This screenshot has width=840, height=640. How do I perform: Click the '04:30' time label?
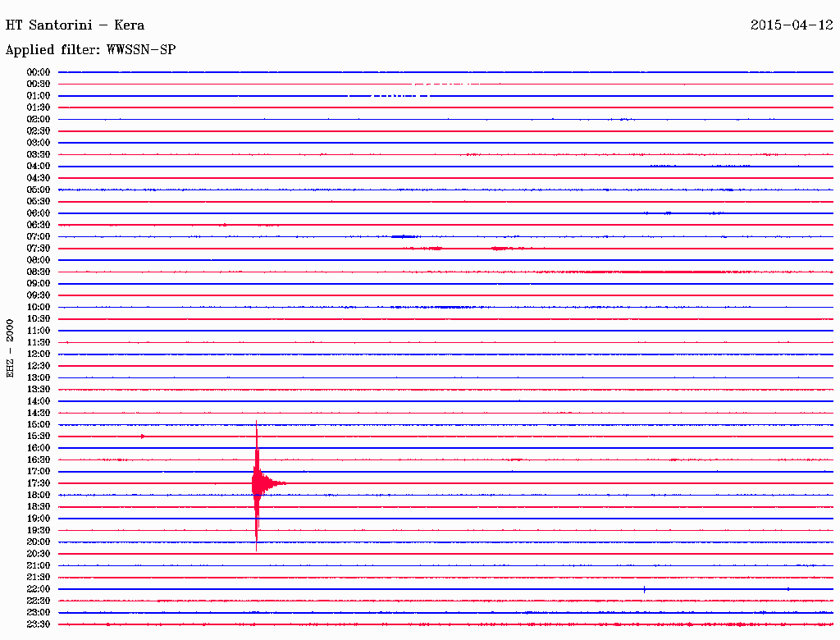click(x=39, y=177)
